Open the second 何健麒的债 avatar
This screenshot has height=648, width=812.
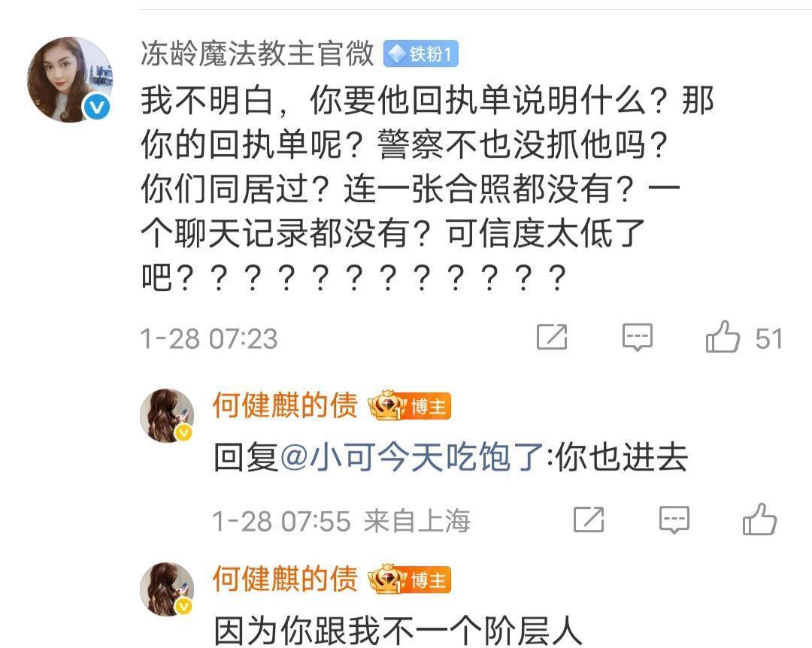(167, 589)
